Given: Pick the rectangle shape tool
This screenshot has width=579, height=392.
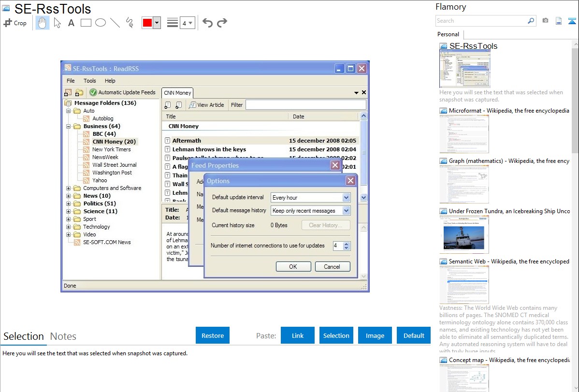Looking at the screenshot, I should point(86,23).
